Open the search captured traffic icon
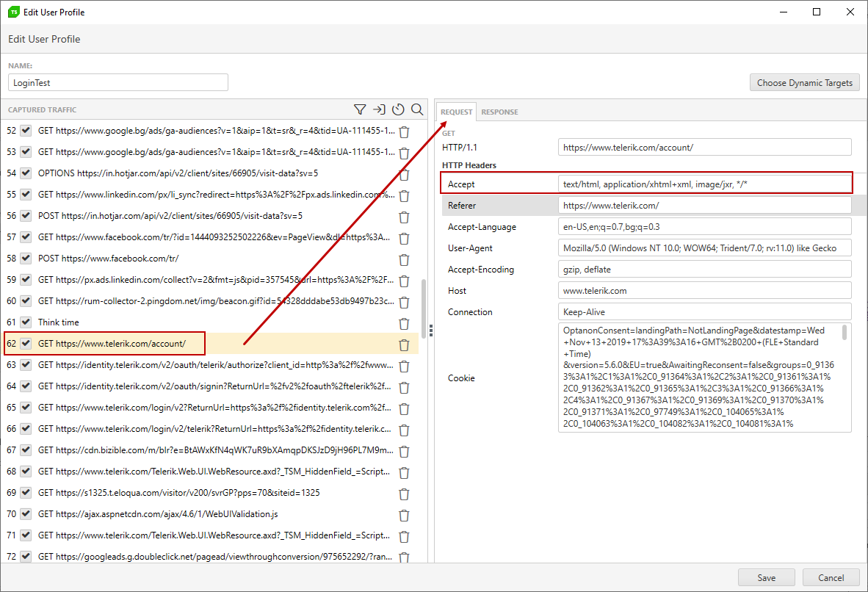The height and width of the screenshot is (592, 868). pos(417,109)
